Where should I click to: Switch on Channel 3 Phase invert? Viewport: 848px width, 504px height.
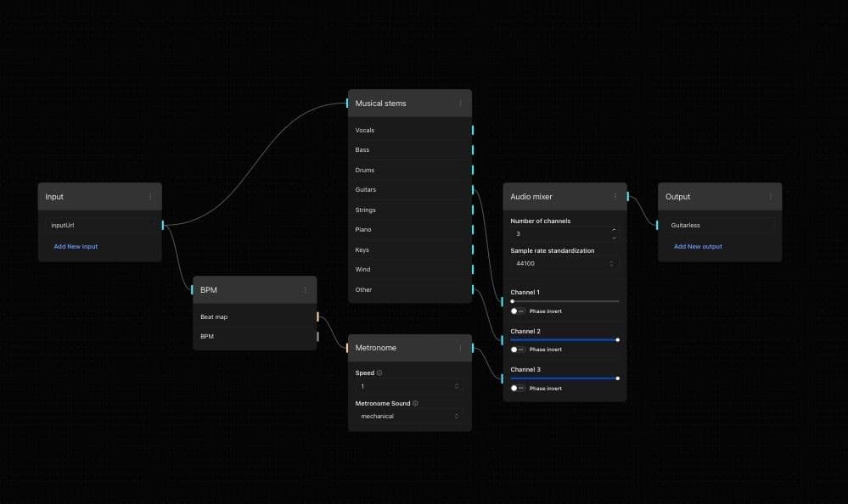coord(517,389)
